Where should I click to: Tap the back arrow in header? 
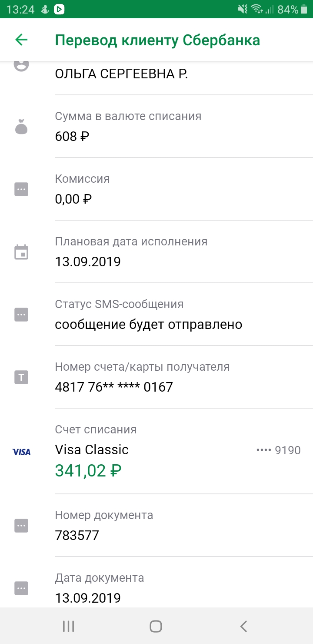click(21, 40)
